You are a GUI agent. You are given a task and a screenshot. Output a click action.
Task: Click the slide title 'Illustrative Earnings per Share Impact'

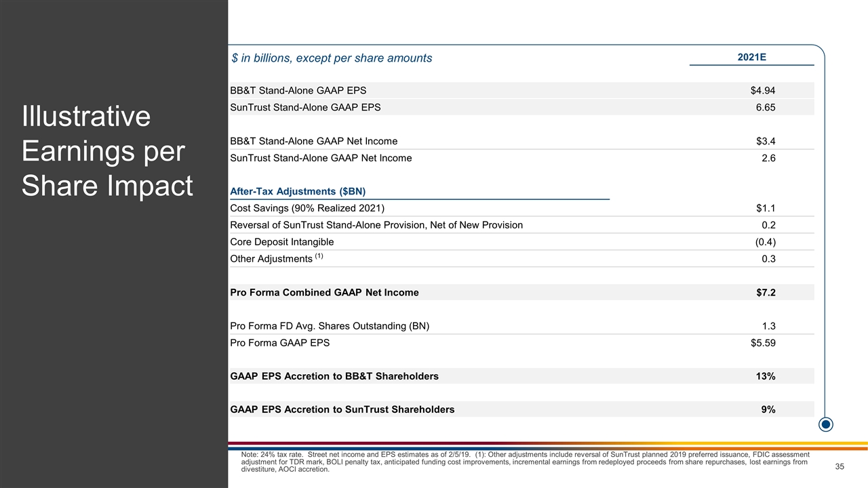[x=107, y=151]
